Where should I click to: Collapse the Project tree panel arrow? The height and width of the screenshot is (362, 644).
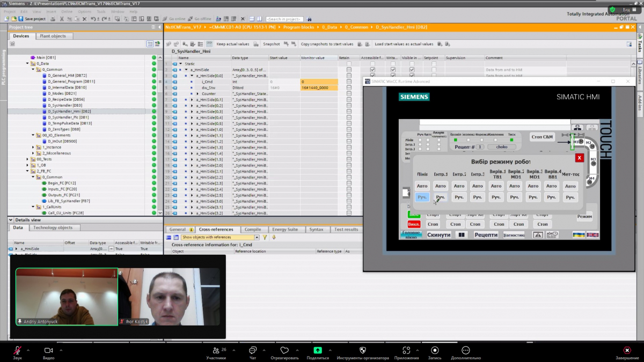[x=159, y=27]
